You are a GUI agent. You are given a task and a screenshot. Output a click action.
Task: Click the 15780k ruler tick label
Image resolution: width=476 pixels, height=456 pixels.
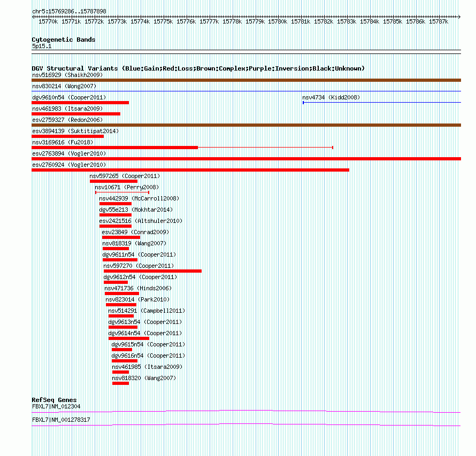(278, 21)
